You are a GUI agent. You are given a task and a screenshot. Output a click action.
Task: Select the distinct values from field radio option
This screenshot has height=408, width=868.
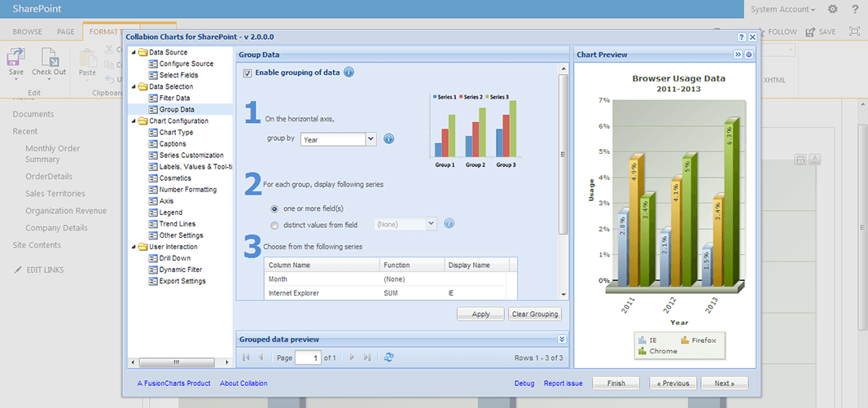[x=274, y=225]
